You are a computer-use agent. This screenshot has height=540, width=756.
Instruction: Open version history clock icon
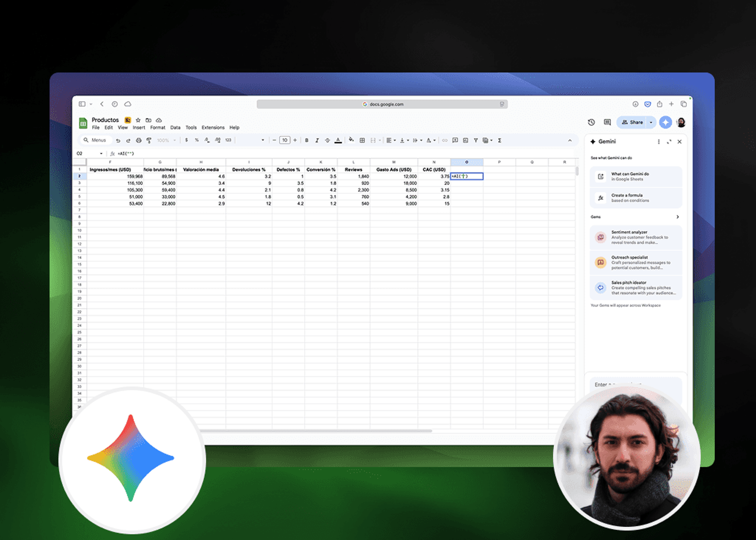tap(591, 122)
